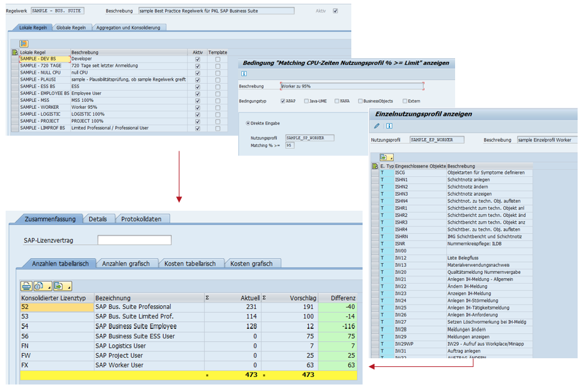Check the Java-UME condition type box
Screen dimensions: 587x392
tap(306, 101)
